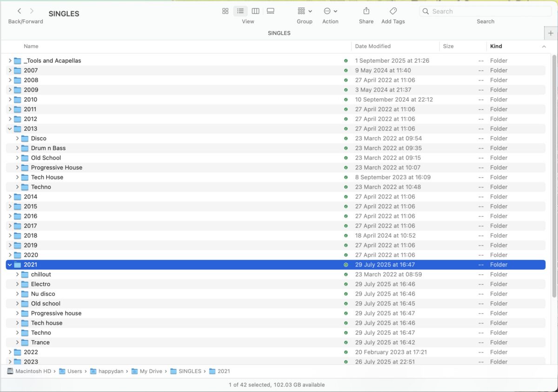Select the SINGLES tab
The height and width of the screenshot is (392, 558).
coord(279,33)
